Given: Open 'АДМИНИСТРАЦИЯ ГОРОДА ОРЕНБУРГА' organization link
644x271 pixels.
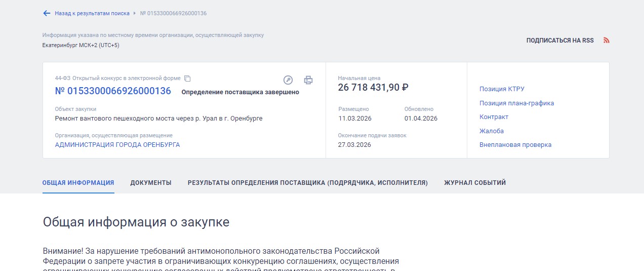Looking at the screenshot, I should pyautogui.click(x=117, y=145).
